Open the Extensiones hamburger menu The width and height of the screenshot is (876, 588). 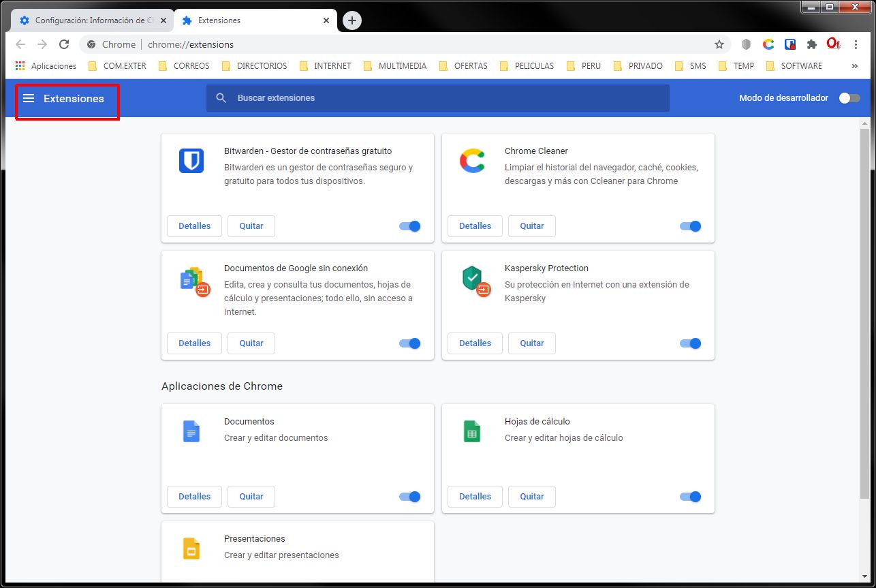(x=29, y=98)
